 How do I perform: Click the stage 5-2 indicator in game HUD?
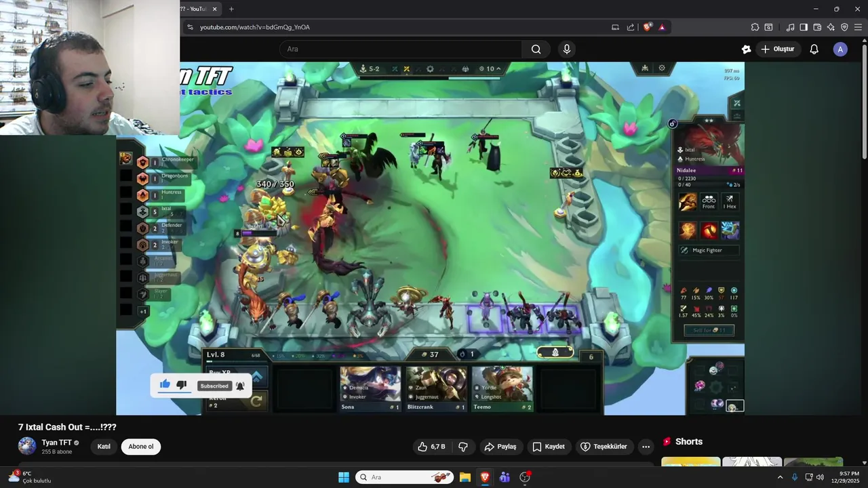[x=370, y=69]
